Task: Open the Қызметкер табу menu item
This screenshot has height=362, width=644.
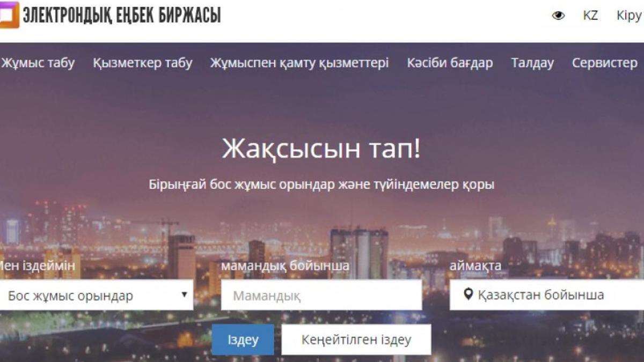Action: pyautogui.click(x=143, y=63)
